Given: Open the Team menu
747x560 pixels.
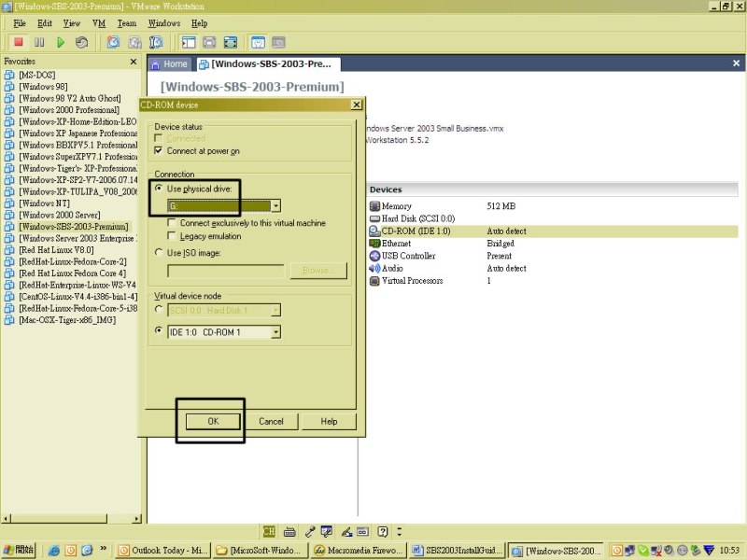Looking at the screenshot, I should click(127, 23).
